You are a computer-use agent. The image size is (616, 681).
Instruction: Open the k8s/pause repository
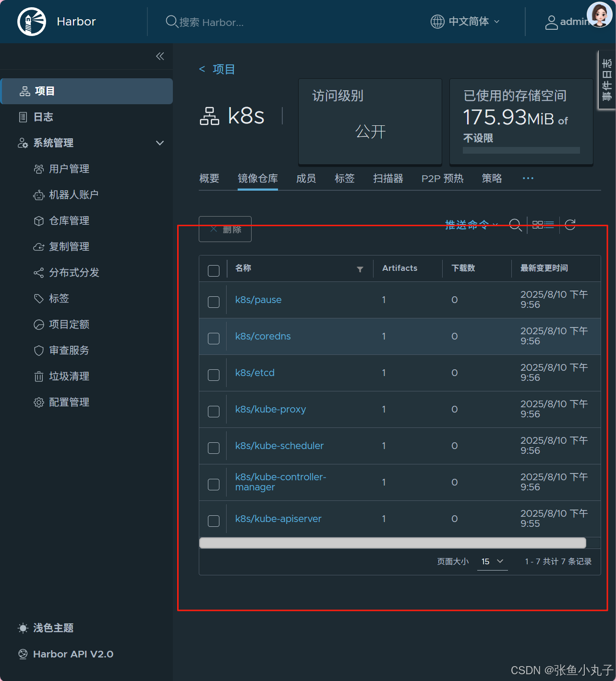[x=258, y=300]
